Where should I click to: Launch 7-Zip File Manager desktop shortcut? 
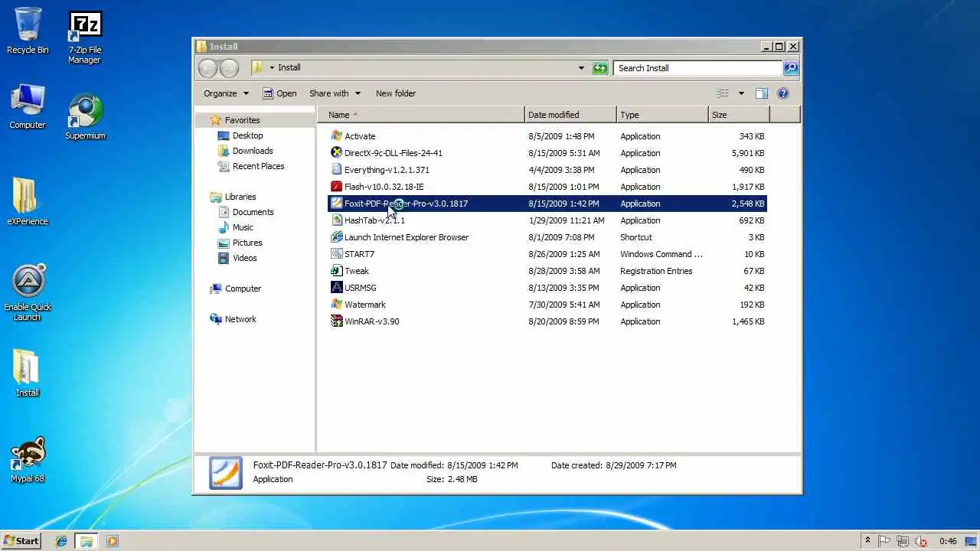(x=84, y=37)
